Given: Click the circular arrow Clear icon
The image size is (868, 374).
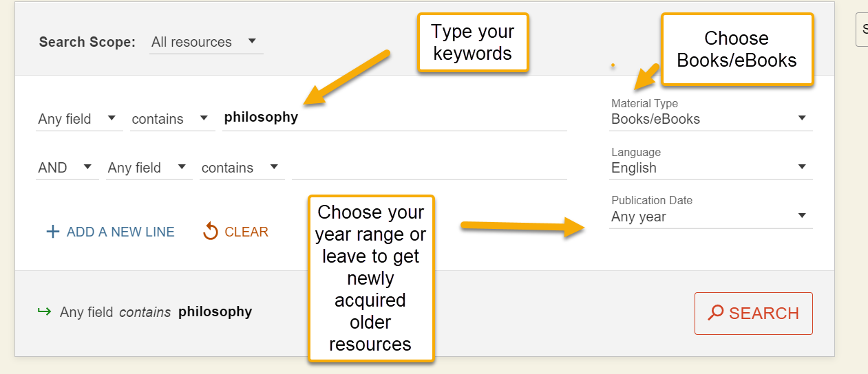Looking at the screenshot, I should point(211,232).
